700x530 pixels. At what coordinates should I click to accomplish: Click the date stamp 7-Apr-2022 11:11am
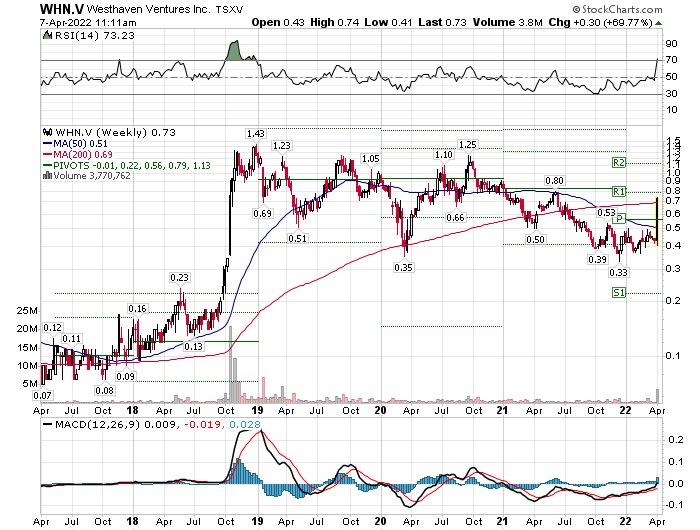pos(88,23)
